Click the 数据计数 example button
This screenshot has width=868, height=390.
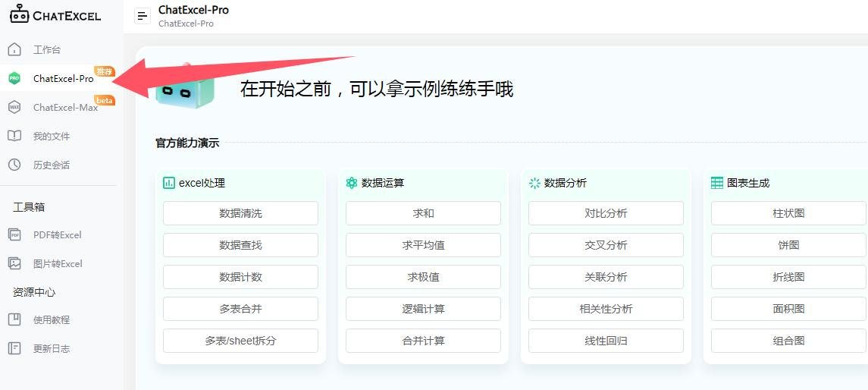tap(241, 277)
